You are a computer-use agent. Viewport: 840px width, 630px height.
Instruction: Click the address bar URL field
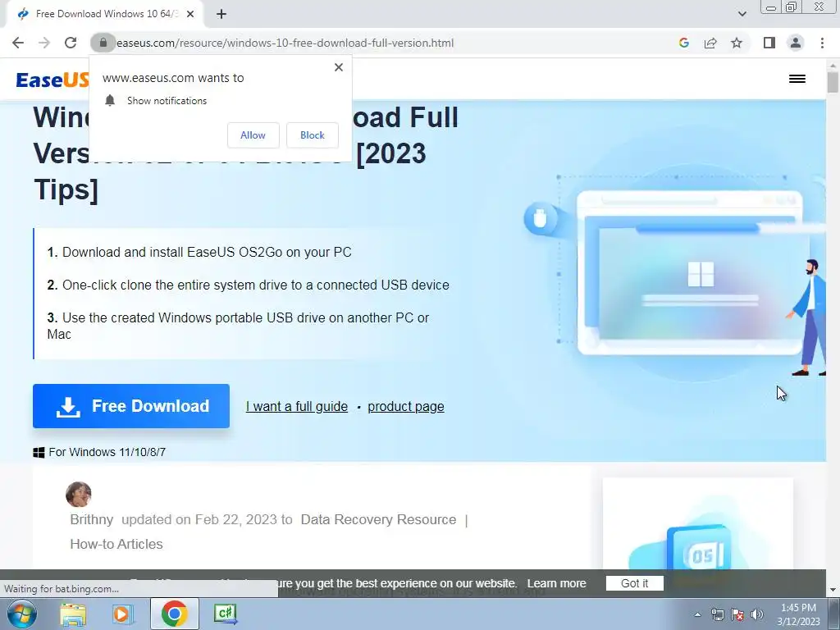coord(386,43)
